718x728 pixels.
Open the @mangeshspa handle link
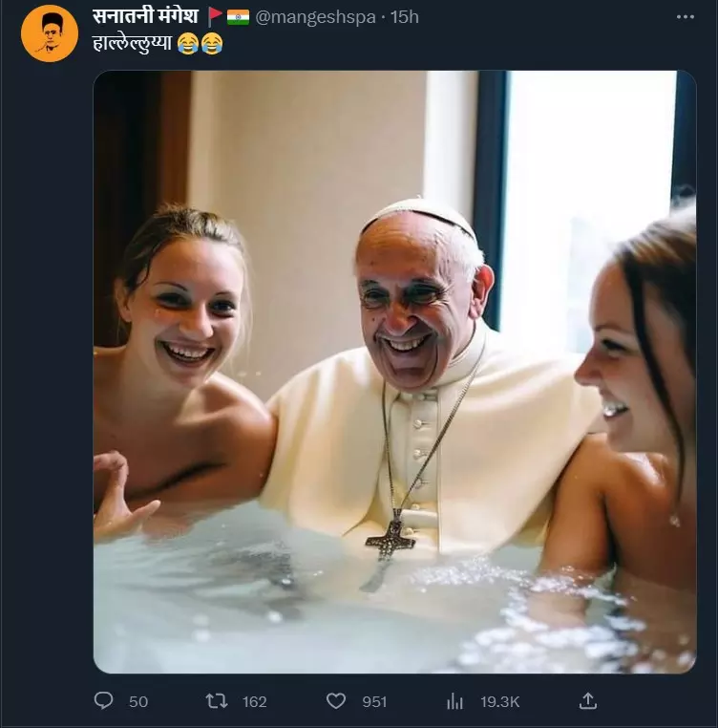[x=315, y=17]
